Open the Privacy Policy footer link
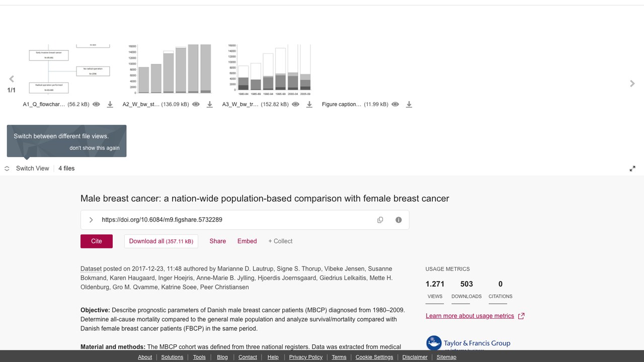This screenshot has width=644, height=362. click(306, 357)
